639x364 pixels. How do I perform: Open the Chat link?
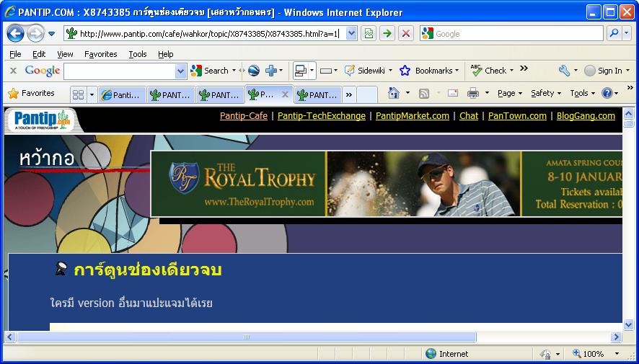click(x=469, y=116)
